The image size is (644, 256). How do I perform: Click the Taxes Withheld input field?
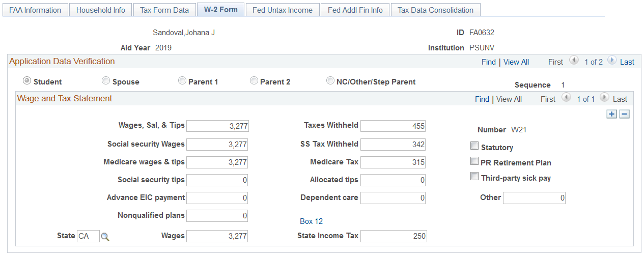click(393, 126)
